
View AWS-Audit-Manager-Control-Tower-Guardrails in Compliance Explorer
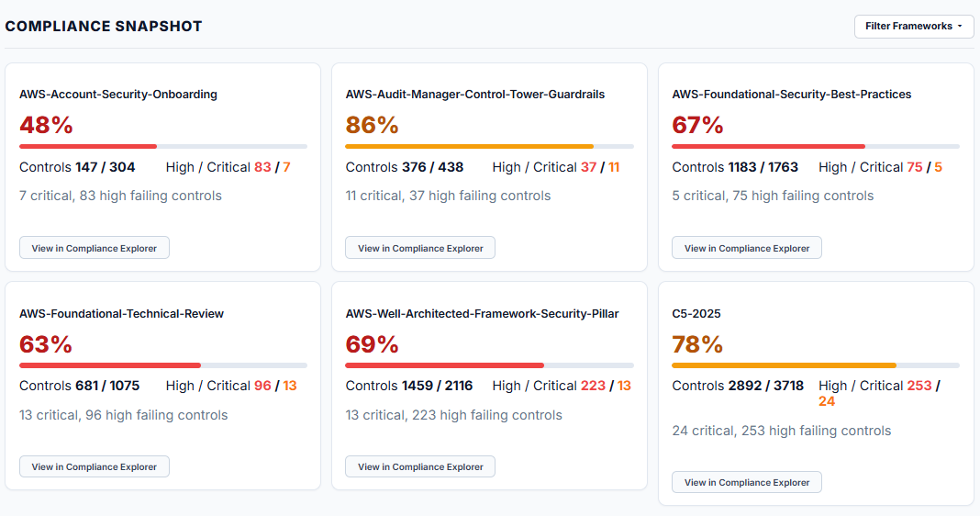click(420, 248)
